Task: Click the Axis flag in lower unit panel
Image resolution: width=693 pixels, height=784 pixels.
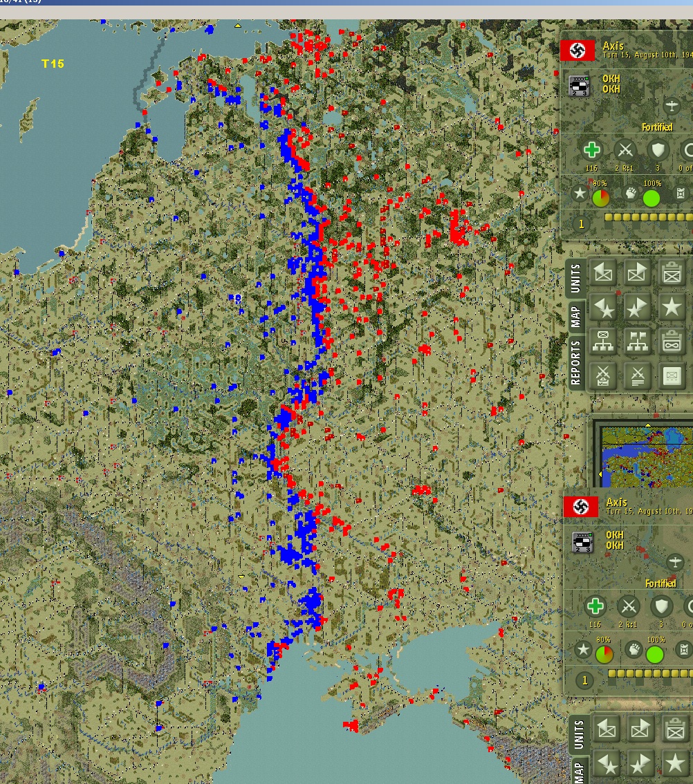Action: [581, 507]
